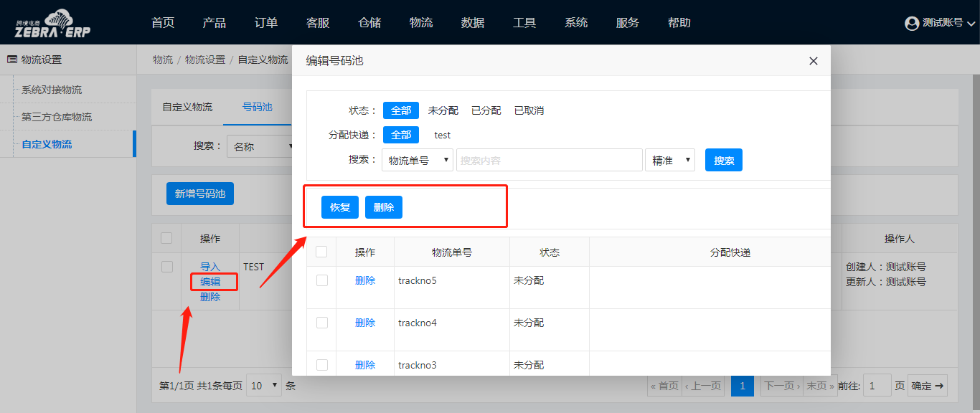Toggle the select-all checkbox in dialog header
This screenshot has height=413, width=980.
tap(321, 252)
